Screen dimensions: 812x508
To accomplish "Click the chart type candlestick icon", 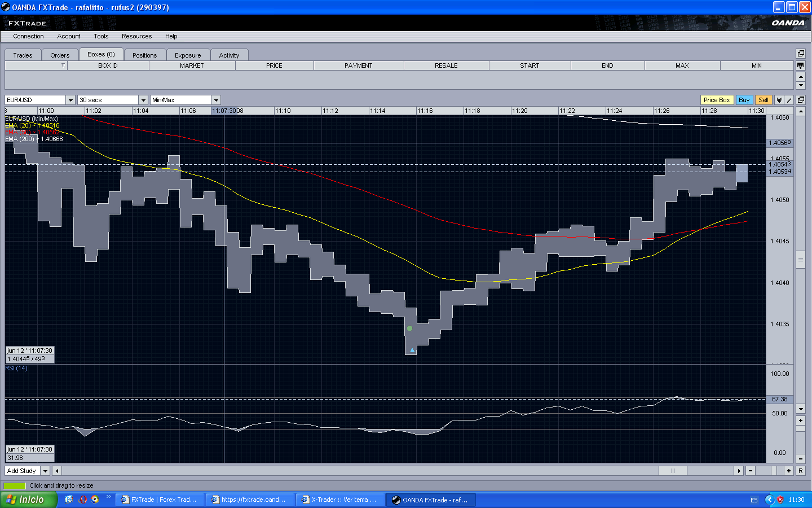I will pos(779,100).
